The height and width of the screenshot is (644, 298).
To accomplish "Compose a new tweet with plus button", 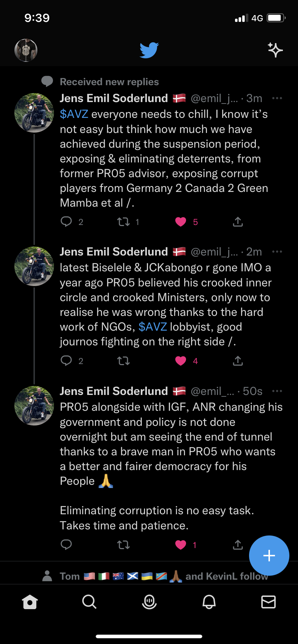I will (269, 556).
